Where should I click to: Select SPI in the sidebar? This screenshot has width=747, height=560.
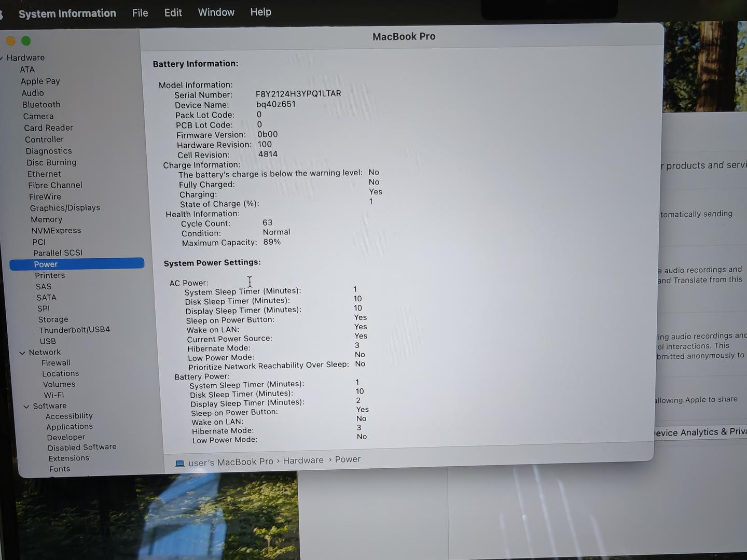tap(44, 309)
